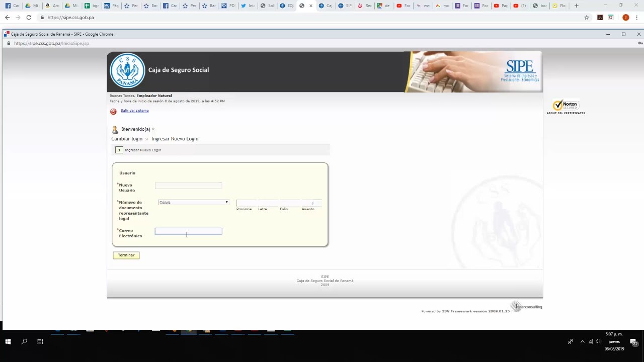Switch to the 'mo' tab
The width and height of the screenshot is (644, 362).
pos(443,6)
